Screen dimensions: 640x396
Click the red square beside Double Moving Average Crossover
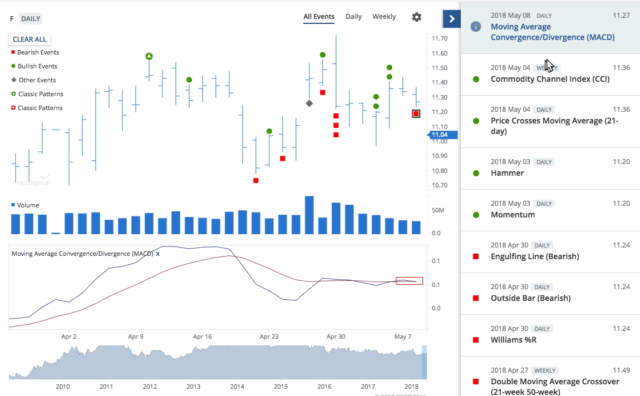[x=476, y=382]
